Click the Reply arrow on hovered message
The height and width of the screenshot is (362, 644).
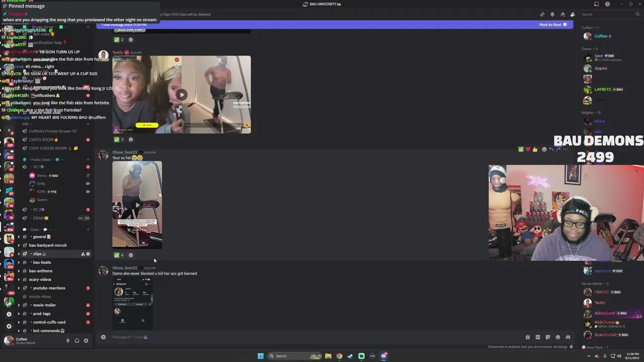(551, 149)
